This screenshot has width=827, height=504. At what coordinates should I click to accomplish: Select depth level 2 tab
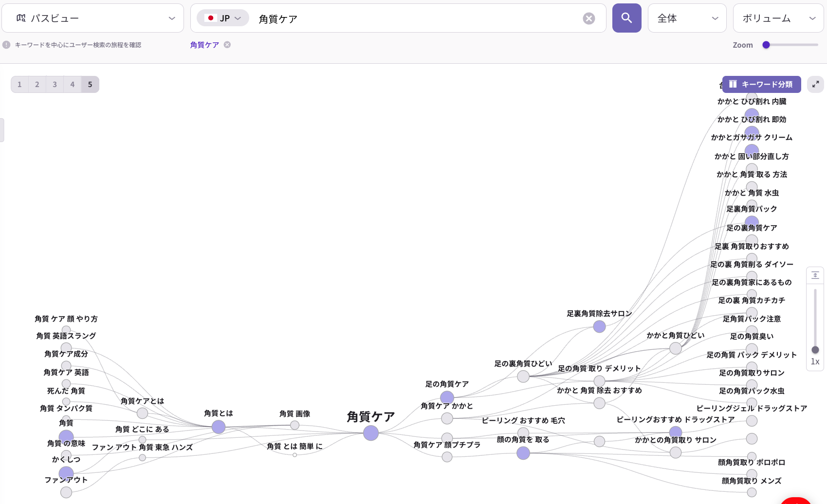pyautogui.click(x=37, y=84)
